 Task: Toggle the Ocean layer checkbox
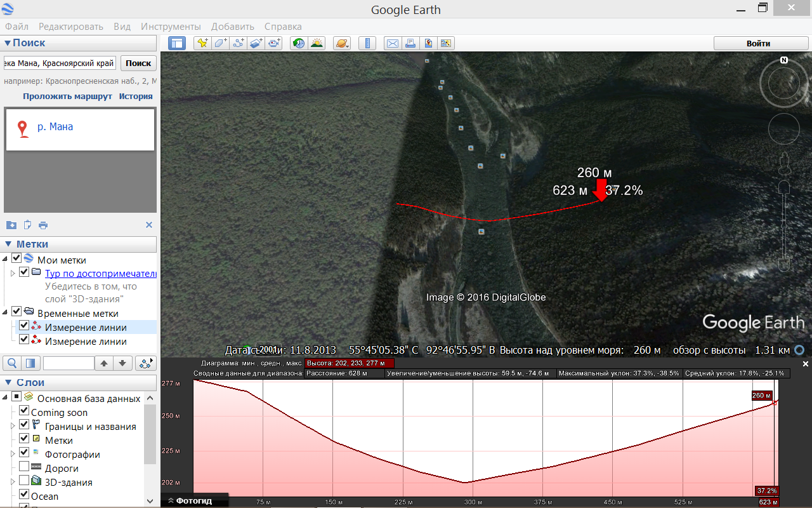24,495
